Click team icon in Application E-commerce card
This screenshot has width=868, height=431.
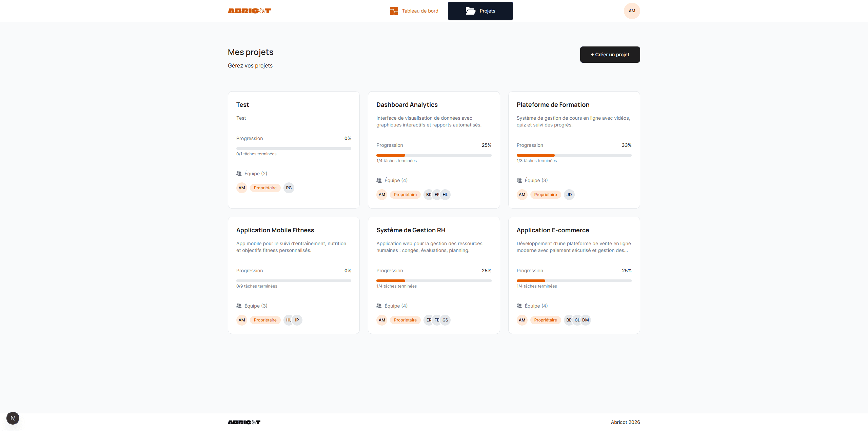pos(519,306)
